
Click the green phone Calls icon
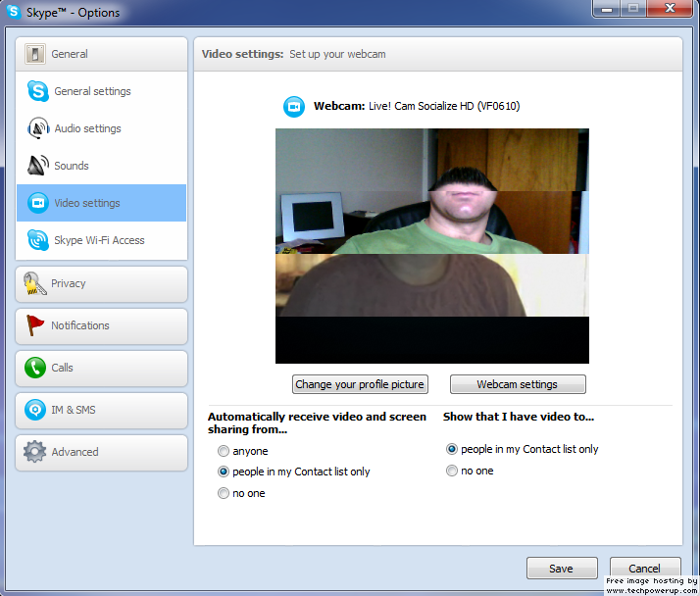point(35,368)
